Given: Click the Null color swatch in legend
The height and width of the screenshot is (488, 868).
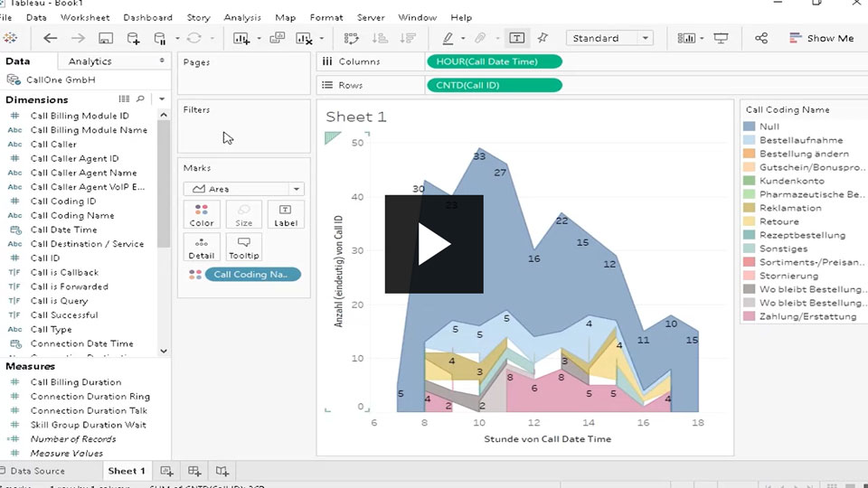Looking at the screenshot, I should (x=749, y=127).
